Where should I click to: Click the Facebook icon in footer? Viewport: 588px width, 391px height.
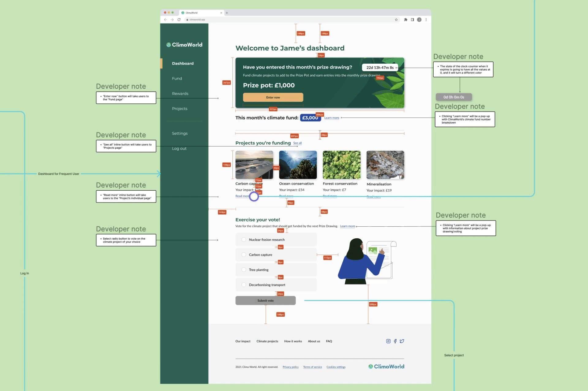pos(395,341)
